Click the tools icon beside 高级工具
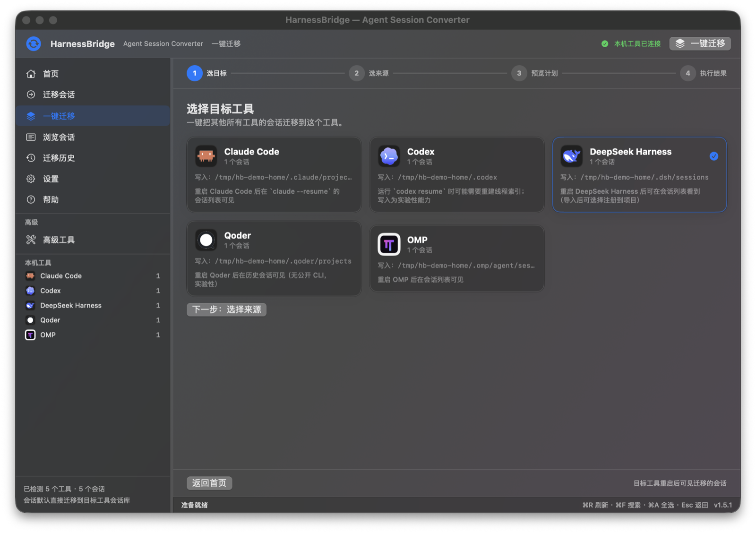This screenshot has width=756, height=533. [31, 240]
